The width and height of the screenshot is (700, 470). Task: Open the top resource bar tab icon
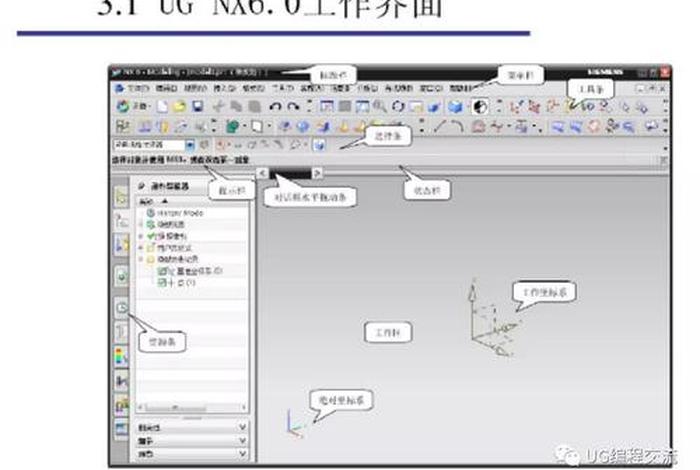coord(121,197)
